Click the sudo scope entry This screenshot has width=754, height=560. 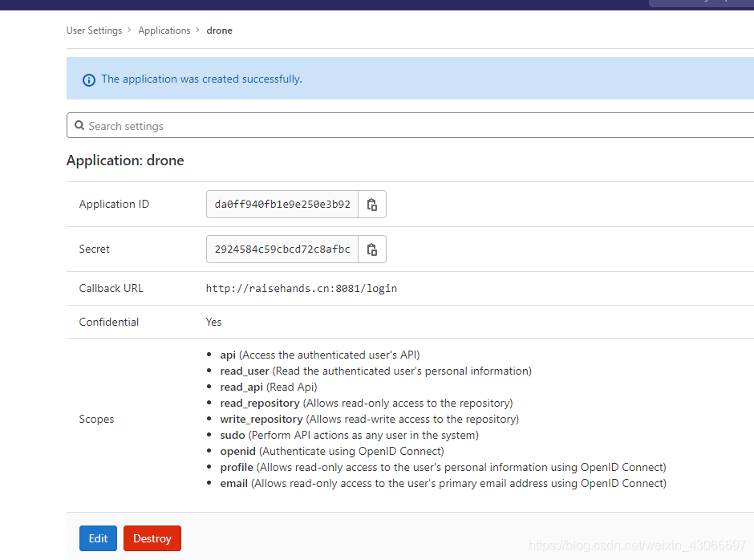point(233,436)
